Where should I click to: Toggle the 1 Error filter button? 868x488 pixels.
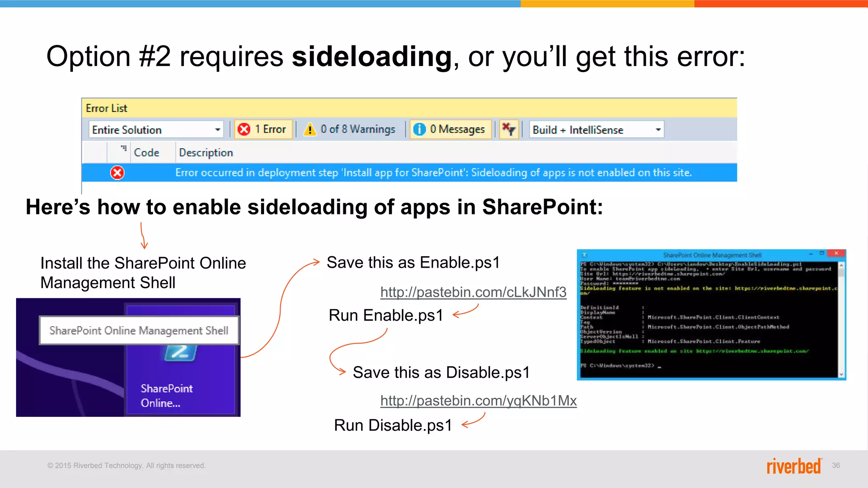(263, 129)
